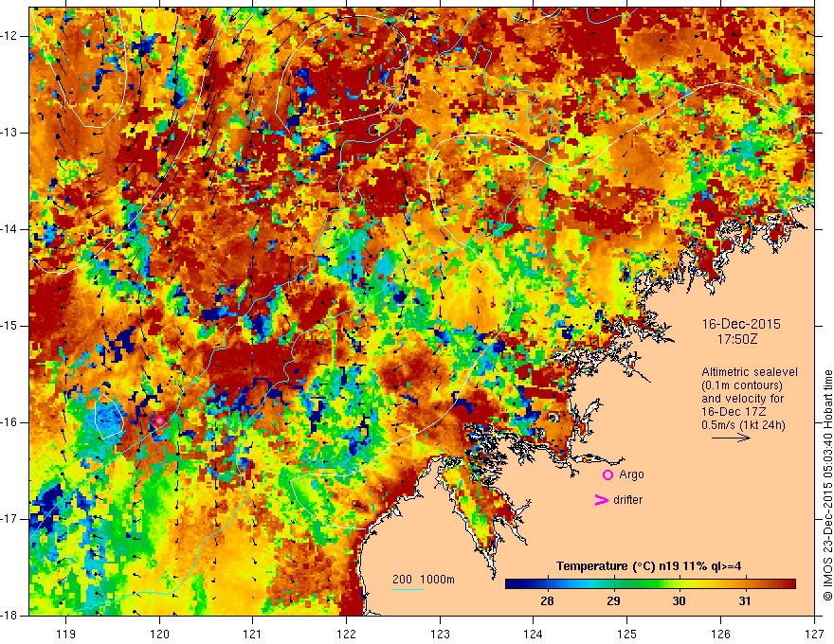The height and width of the screenshot is (644, 834).
Task: Click the cyan 200 1000m depth contour legend line
Action: click(408, 589)
